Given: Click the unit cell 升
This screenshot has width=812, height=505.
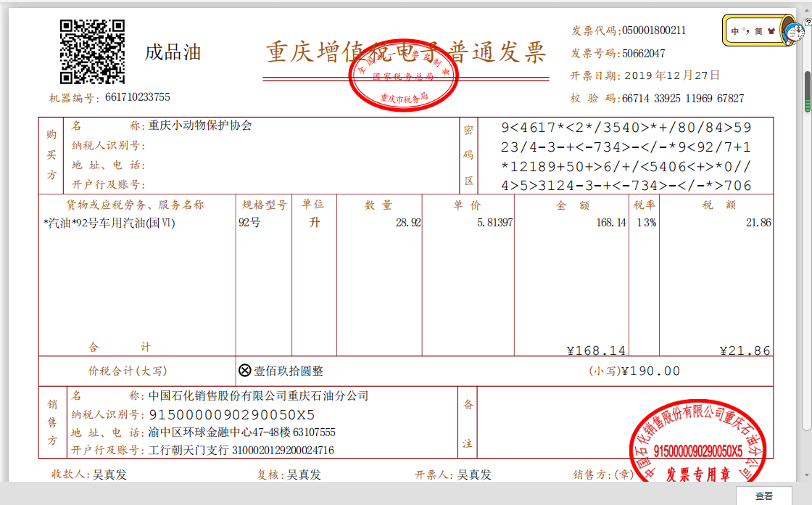Looking at the screenshot, I should (x=315, y=223).
